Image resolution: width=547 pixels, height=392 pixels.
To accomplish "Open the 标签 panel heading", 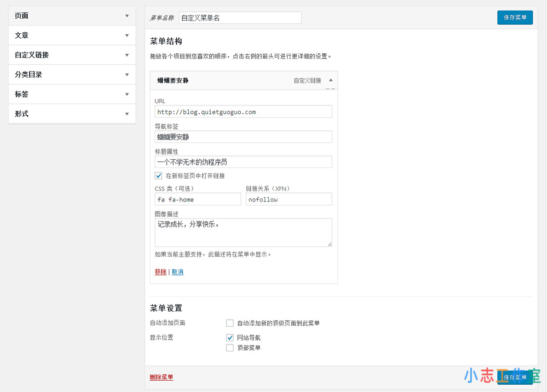I will pos(72,94).
